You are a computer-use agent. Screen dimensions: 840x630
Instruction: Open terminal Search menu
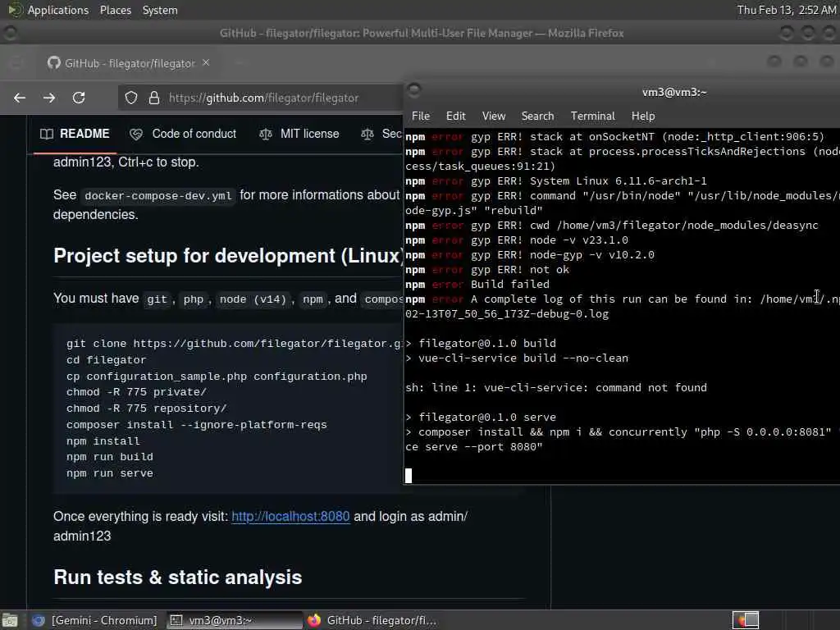(x=537, y=116)
